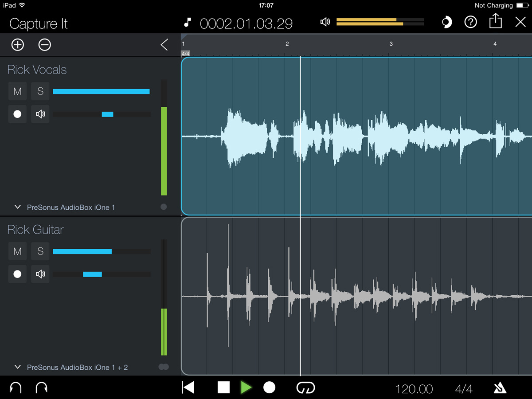Tap the 0002.01.03.29 position display

pyautogui.click(x=246, y=23)
